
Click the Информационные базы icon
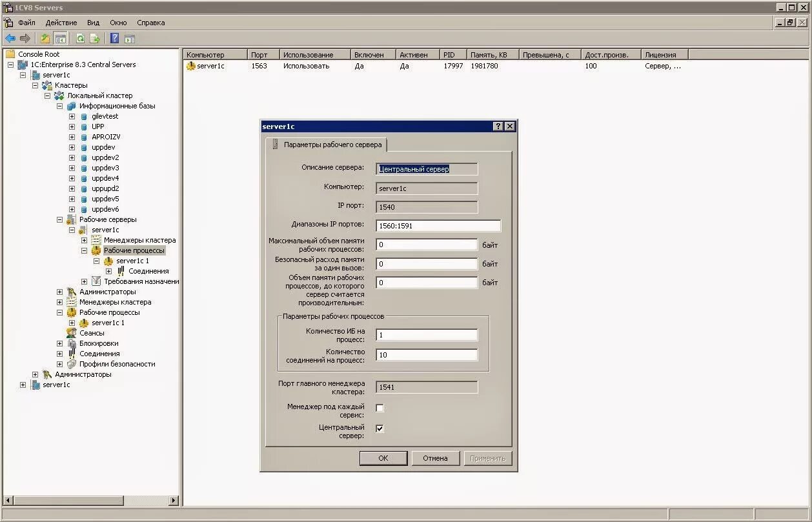72,106
